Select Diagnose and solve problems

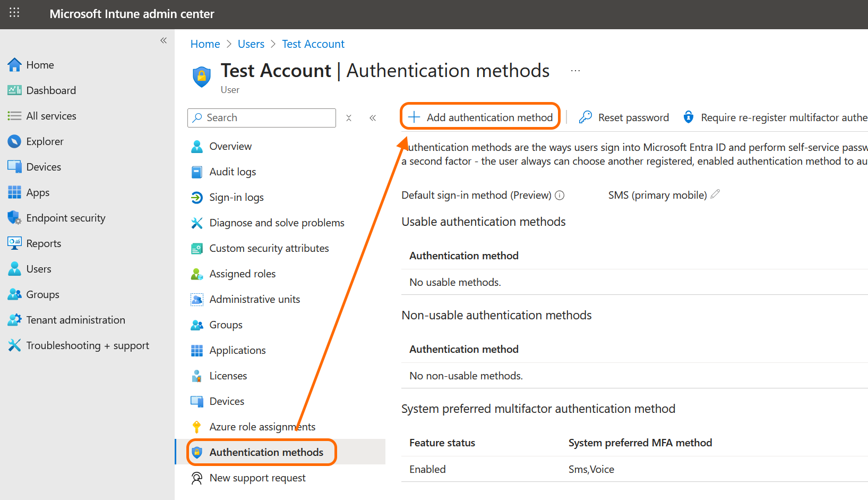coord(277,223)
